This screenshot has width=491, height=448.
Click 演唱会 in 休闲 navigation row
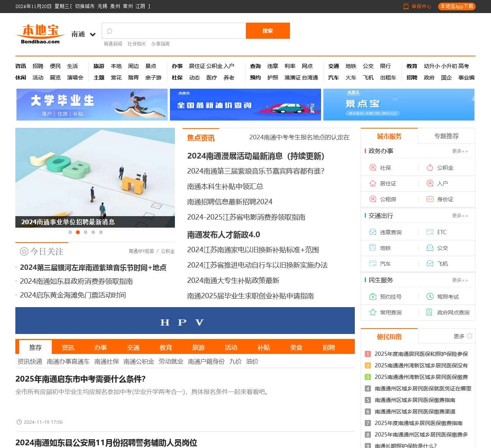tap(75, 78)
